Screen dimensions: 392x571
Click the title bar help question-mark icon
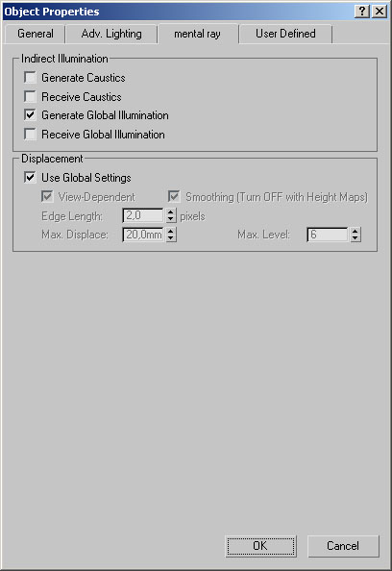(x=362, y=12)
